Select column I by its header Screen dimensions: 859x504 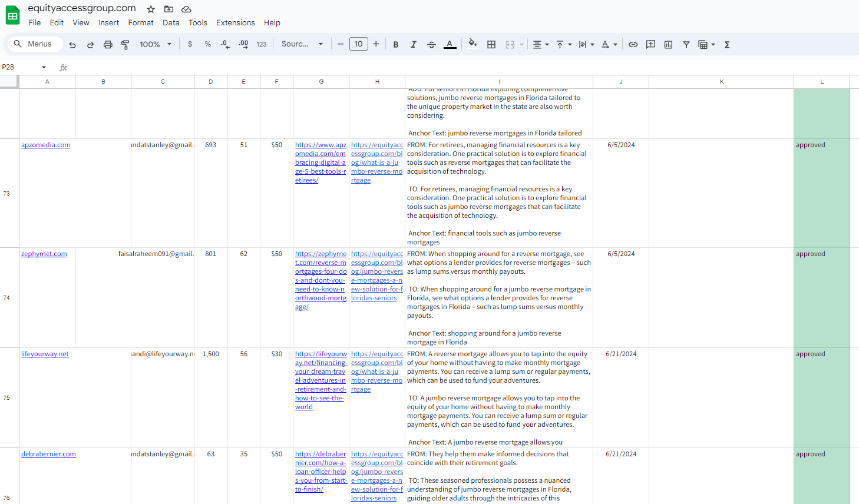499,82
